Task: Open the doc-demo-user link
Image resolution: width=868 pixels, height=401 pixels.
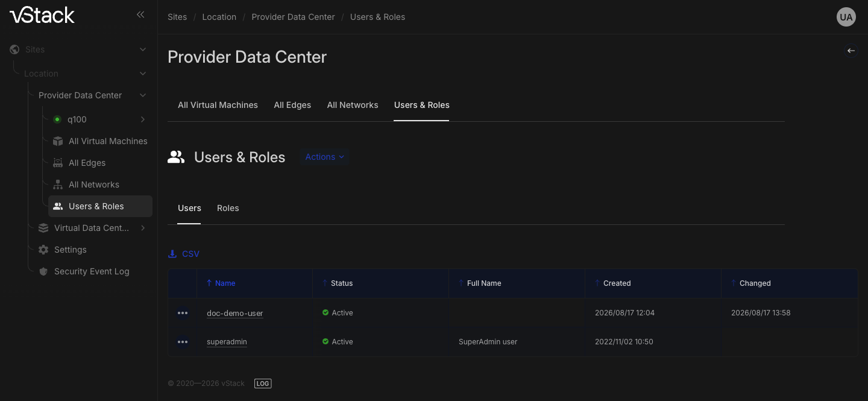Action: point(235,313)
